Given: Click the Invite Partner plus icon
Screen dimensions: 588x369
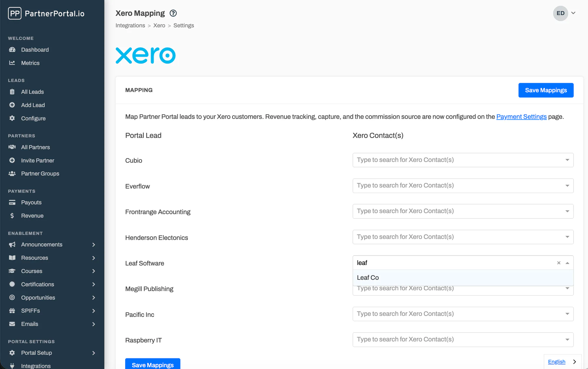Looking at the screenshot, I should point(12,160).
